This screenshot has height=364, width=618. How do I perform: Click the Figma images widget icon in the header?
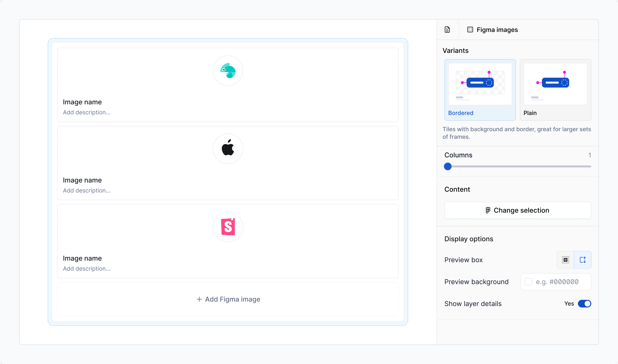[470, 30]
